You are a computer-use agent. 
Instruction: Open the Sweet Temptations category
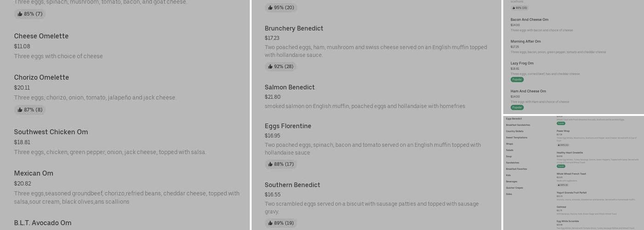click(517, 138)
